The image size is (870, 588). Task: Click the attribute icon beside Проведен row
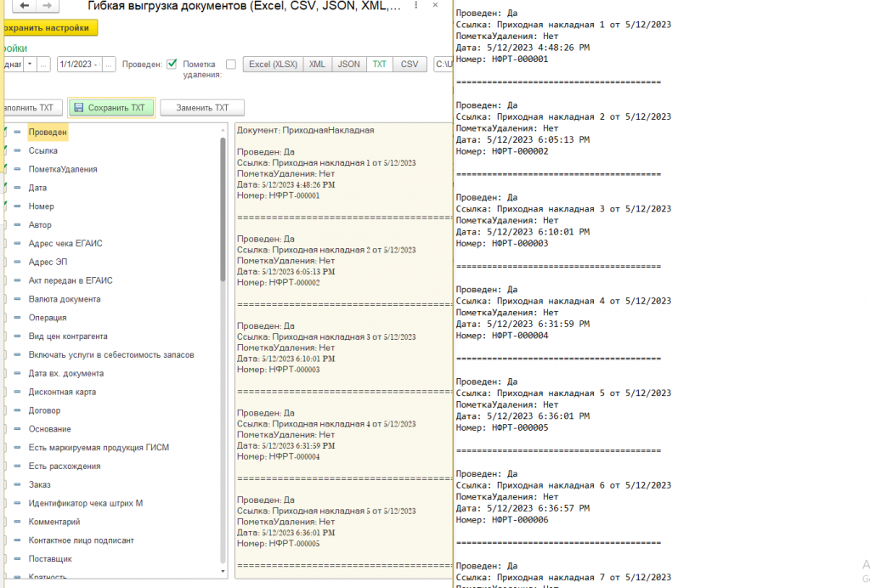pos(17,132)
